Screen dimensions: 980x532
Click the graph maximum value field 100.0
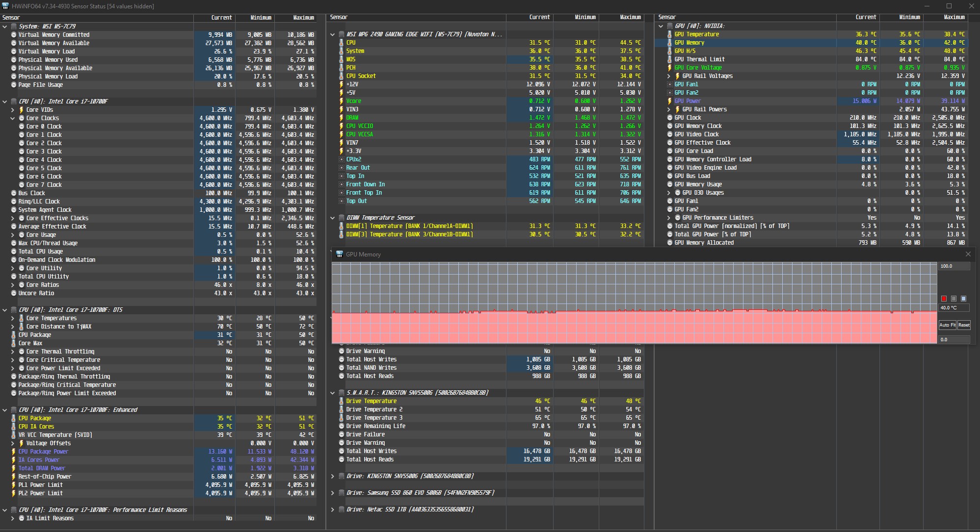pos(954,266)
